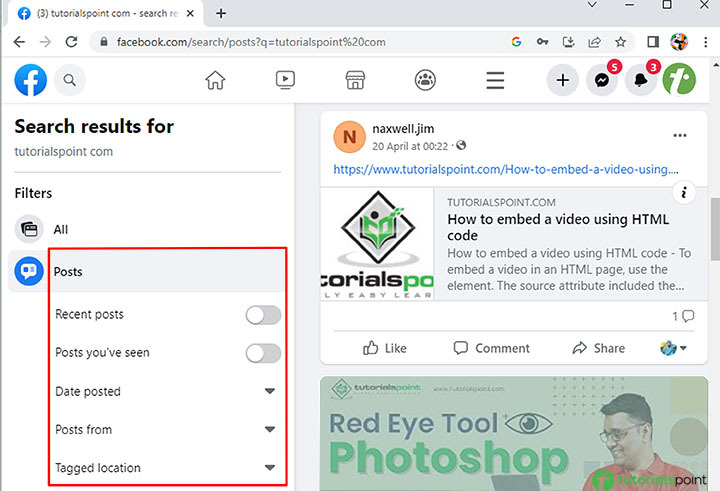
Task: Click the TUTORIALSPOINT.COM source label
Action: point(501,202)
